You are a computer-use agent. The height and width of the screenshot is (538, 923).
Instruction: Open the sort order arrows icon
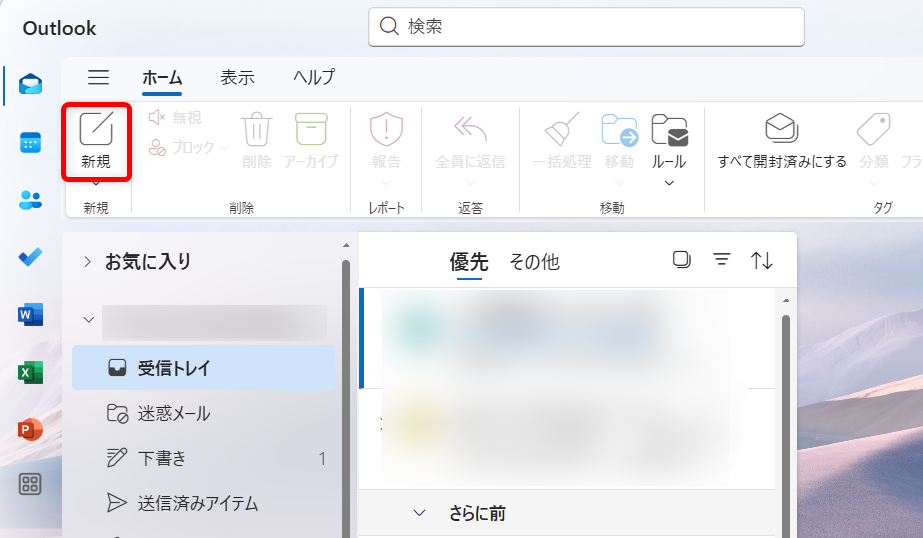pyautogui.click(x=762, y=260)
